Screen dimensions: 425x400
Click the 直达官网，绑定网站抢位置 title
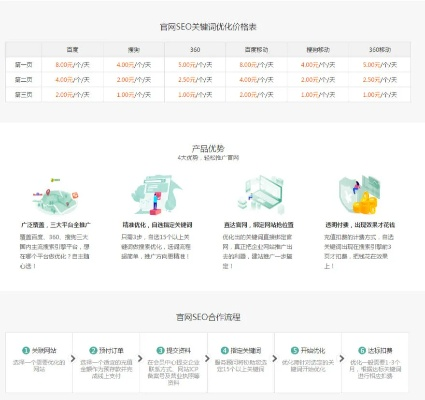pyautogui.click(x=259, y=225)
